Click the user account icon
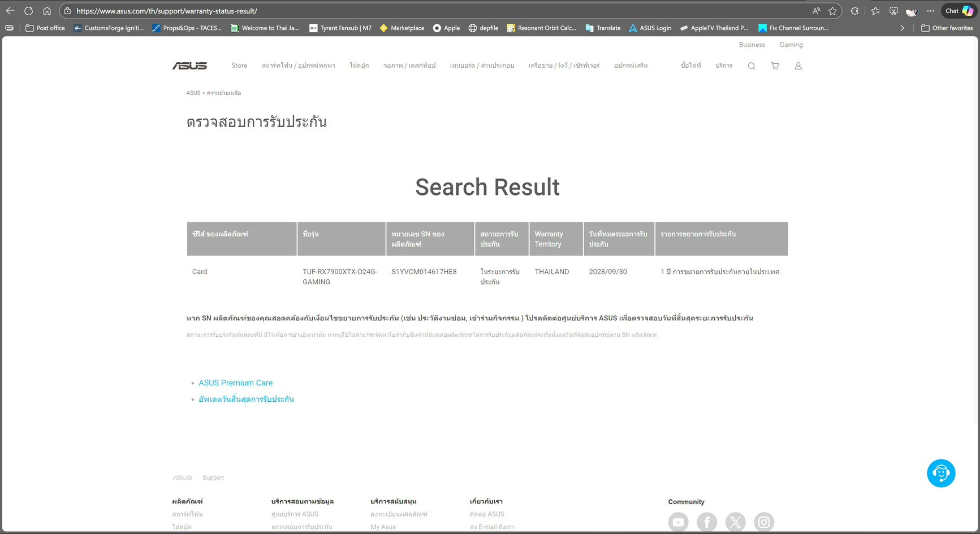Viewport: 980px width, 534px height. tap(798, 66)
